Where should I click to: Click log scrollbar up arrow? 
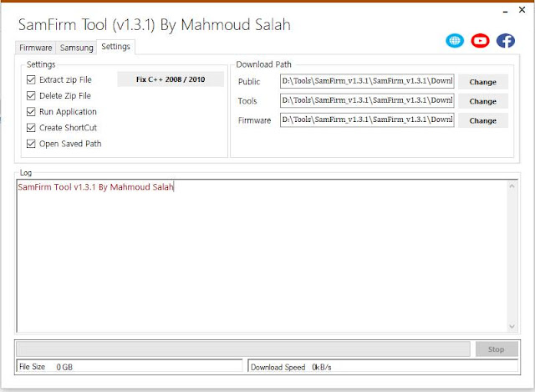pyautogui.click(x=512, y=186)
